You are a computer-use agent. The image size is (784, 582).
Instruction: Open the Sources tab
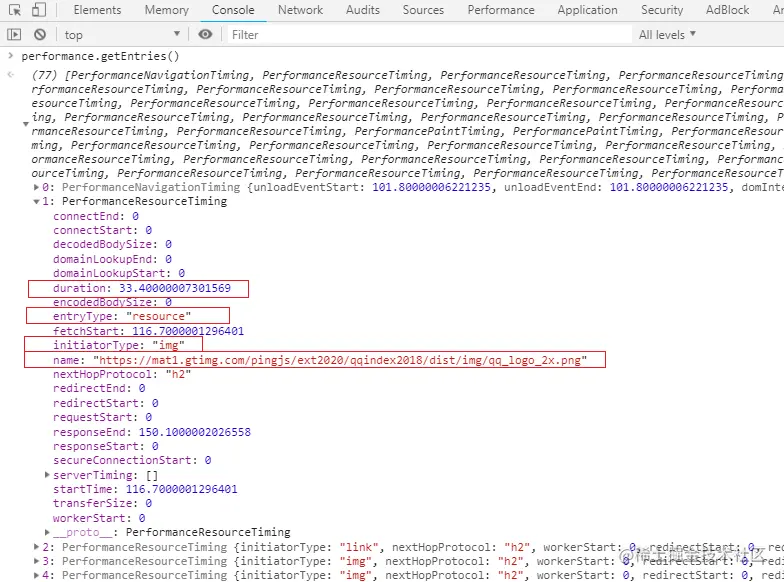point(424,10)
